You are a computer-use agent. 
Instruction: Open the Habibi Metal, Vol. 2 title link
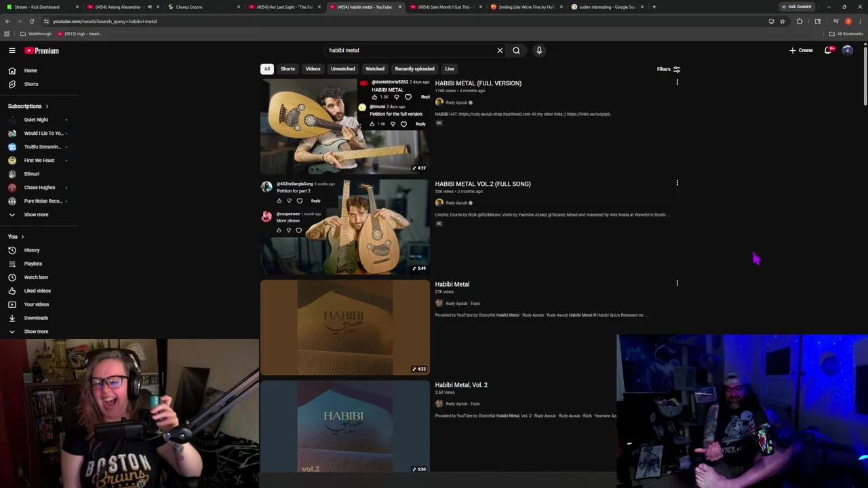tap(461, 385)
